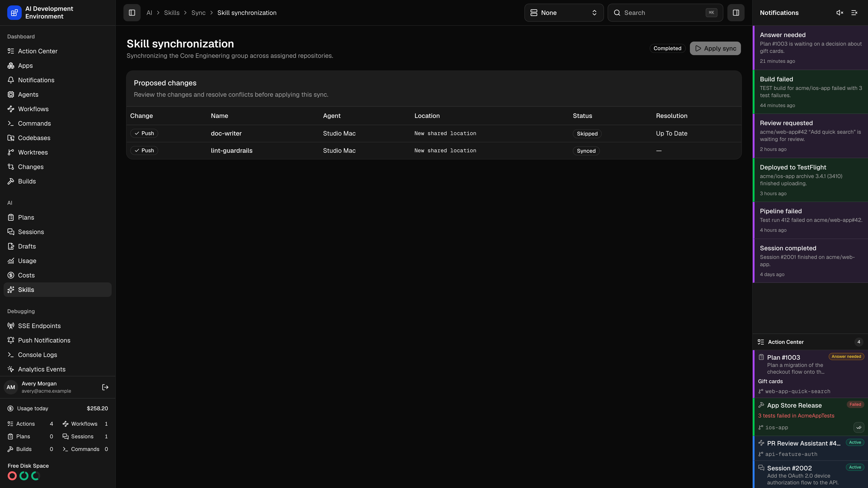Viewport: 868px width, 488px height.
Task: Click the first green disk space ring
Action: 24,476
